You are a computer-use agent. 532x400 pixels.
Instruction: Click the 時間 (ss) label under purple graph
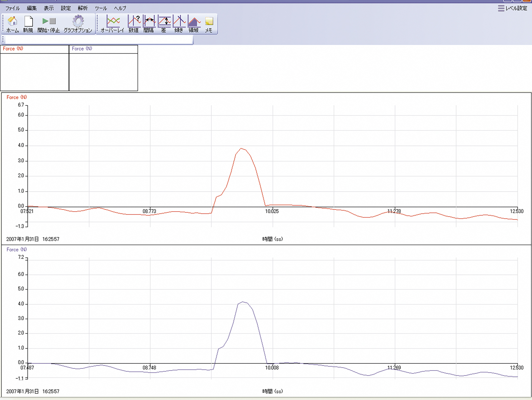[x=272, y=391]
